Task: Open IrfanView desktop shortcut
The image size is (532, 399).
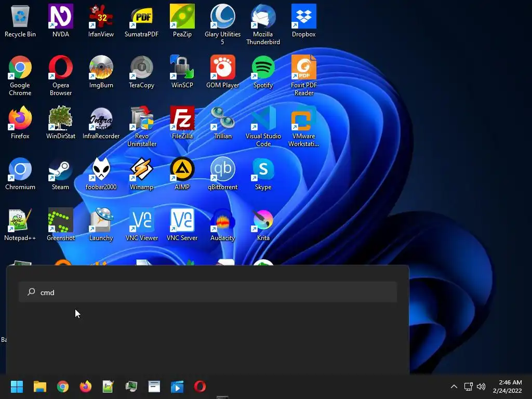Action: [101, 21]
